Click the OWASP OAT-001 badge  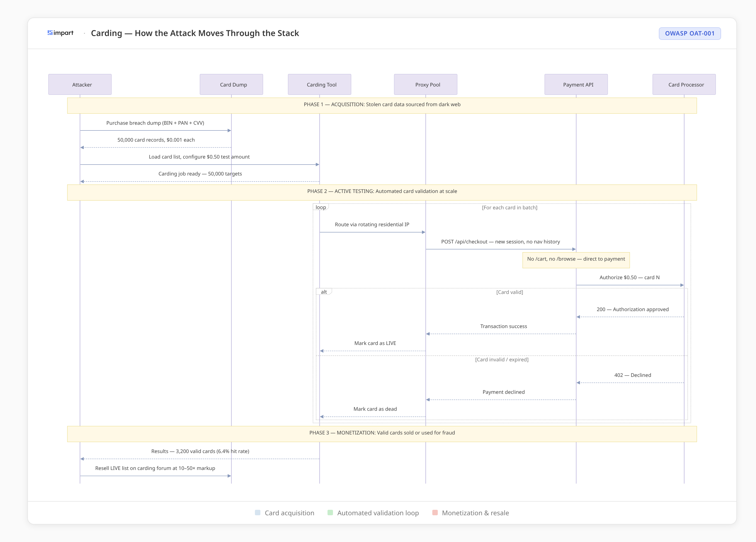(x=689, y=33)
